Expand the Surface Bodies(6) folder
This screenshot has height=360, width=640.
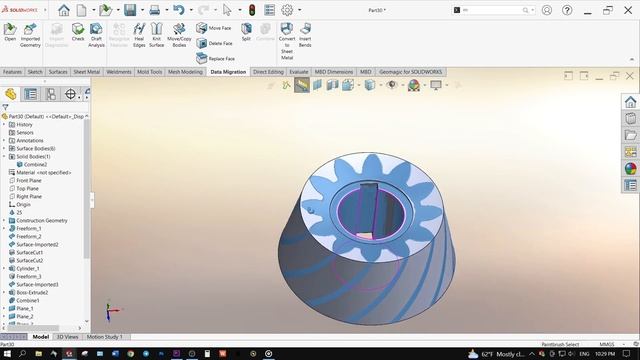click(x=4, y=149)
